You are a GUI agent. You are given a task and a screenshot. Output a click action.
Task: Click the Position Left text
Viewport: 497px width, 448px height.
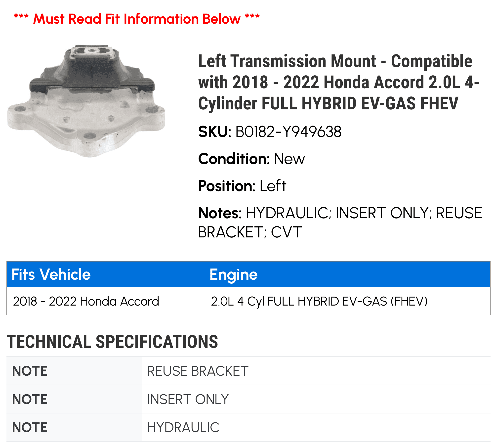pos(242,186)
